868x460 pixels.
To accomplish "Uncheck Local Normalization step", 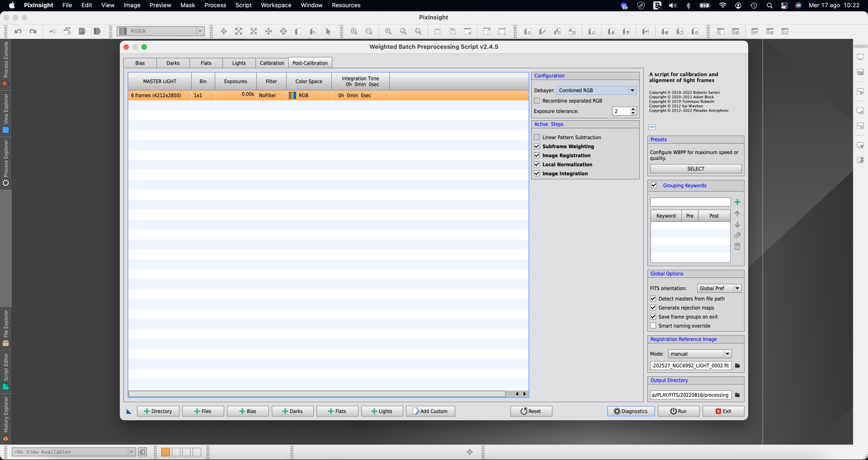I will click(x=537, y=164).
